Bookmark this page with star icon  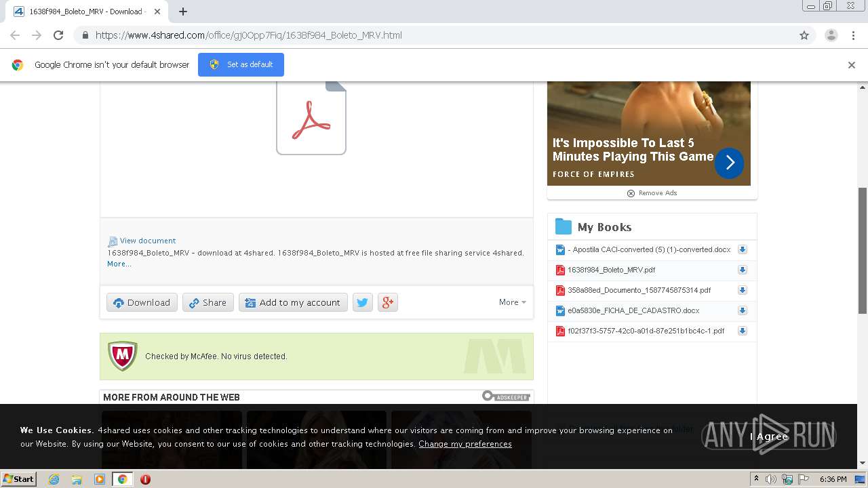click(804, 35)
